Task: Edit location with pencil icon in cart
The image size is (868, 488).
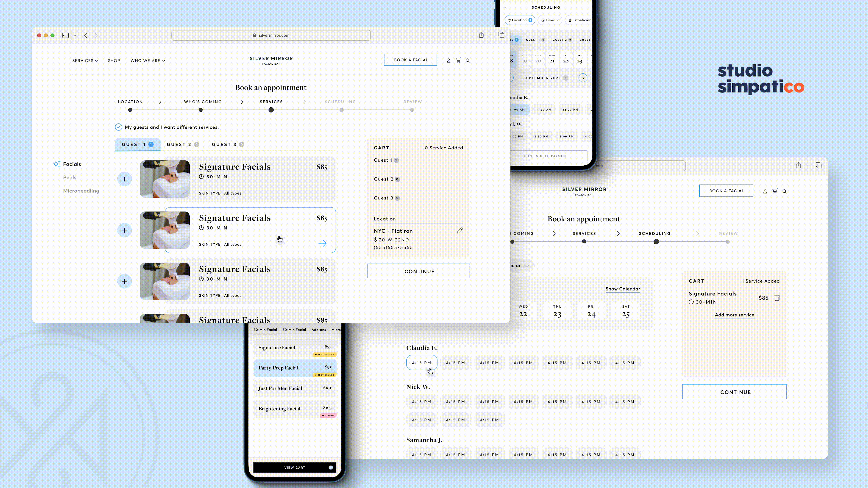Action: (x=460, y=231)
